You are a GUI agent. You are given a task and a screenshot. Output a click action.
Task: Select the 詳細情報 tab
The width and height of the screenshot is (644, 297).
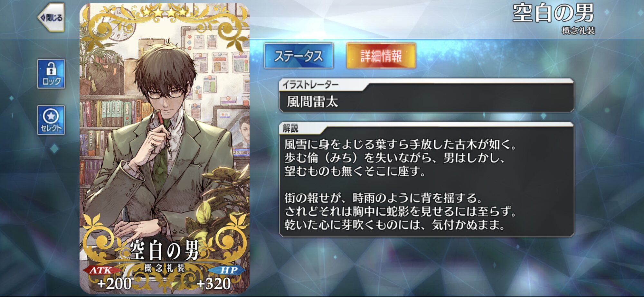381,56
